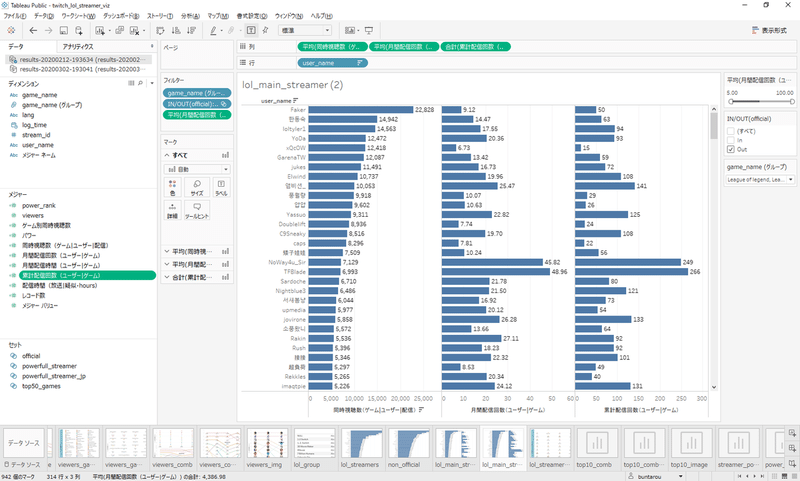Click the highlight pen icon
The height and width of the screenshot is (481, 800).
click(213, 31)
